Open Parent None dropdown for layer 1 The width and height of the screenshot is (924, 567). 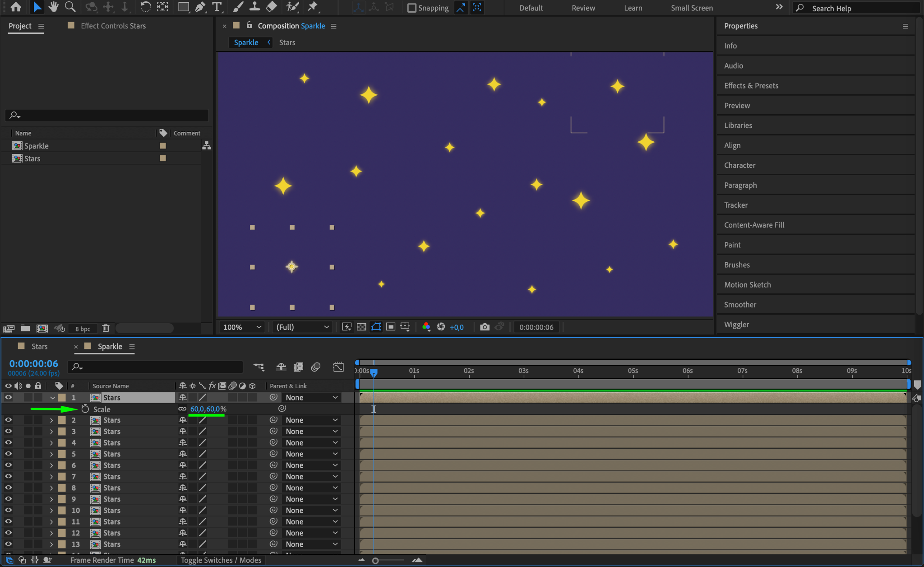pos(311,398)
